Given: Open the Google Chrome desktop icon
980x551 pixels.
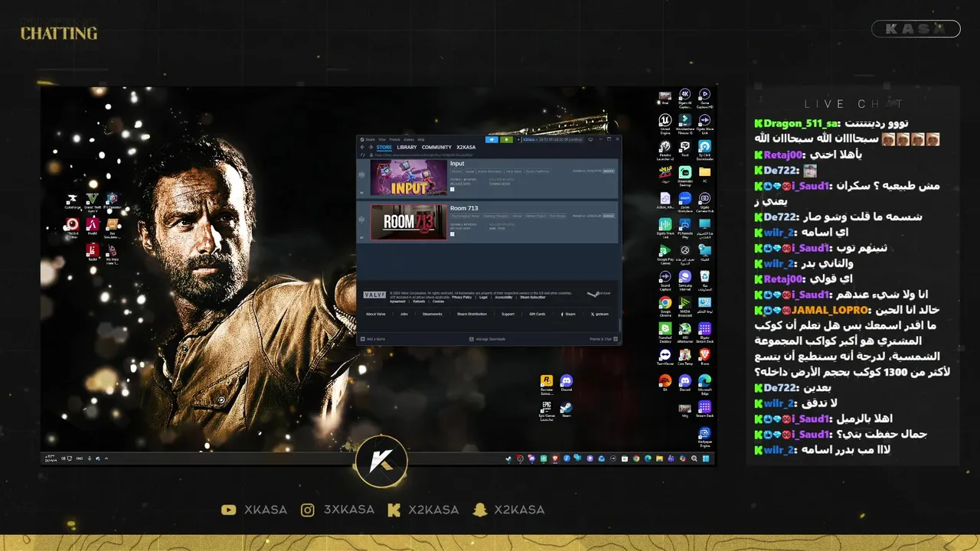Looking at the screenshot, I should [x=665, y=302].
